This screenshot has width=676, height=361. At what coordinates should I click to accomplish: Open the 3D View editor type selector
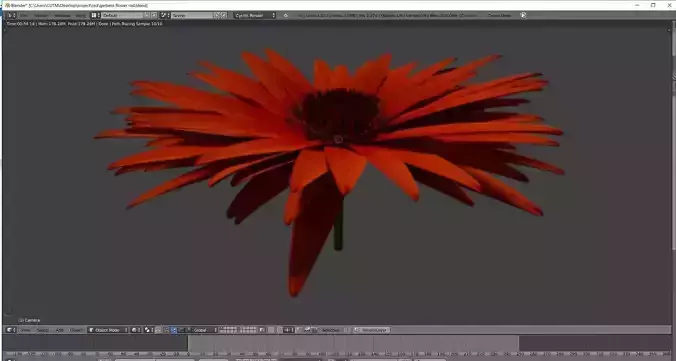(11, 330)
